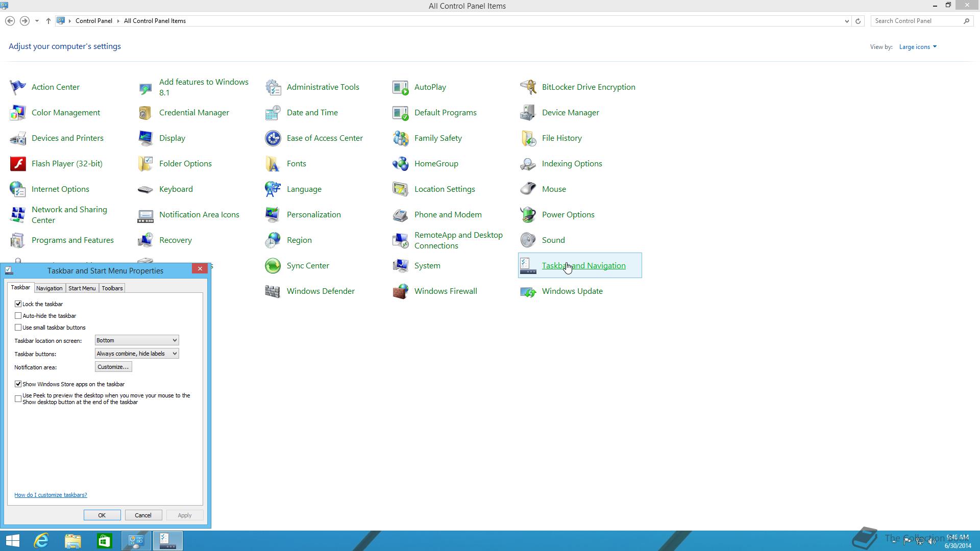Uncheck Lock the taskbar
The width and height of the screenshot is (980, 551).
coord(18,304)
